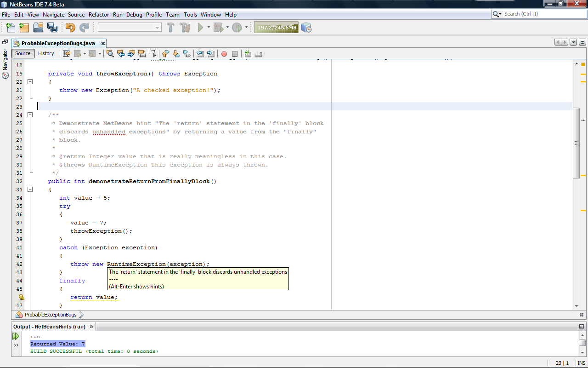Click the New Project toolbar icon
This screenshot has height=368, width=588.
24,28
